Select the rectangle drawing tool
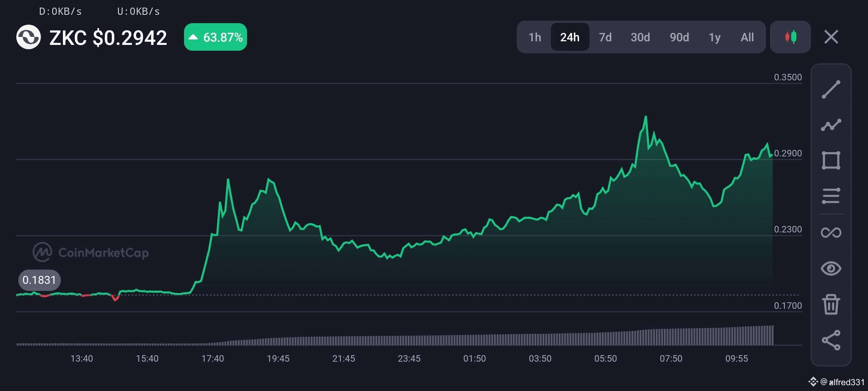The height and width of the screenshot is (391, 868). pos(831,160)
